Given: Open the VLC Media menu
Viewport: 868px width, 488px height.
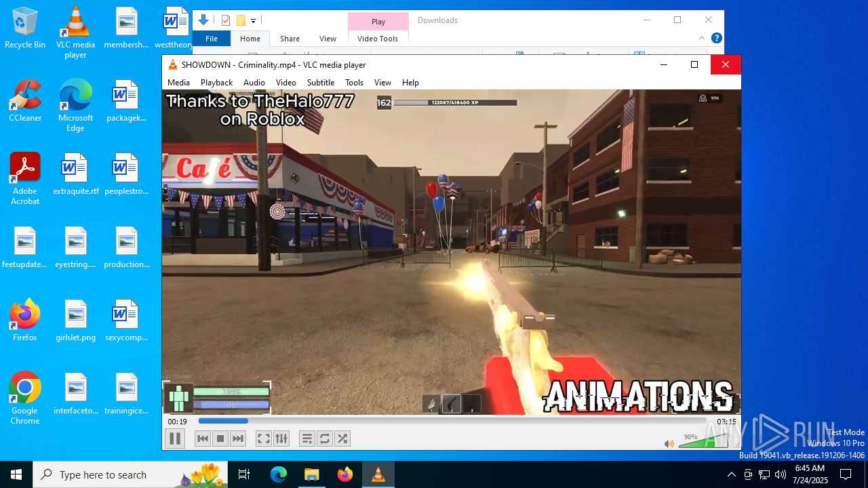Looking at the screenshot, I should pos(178,82).
